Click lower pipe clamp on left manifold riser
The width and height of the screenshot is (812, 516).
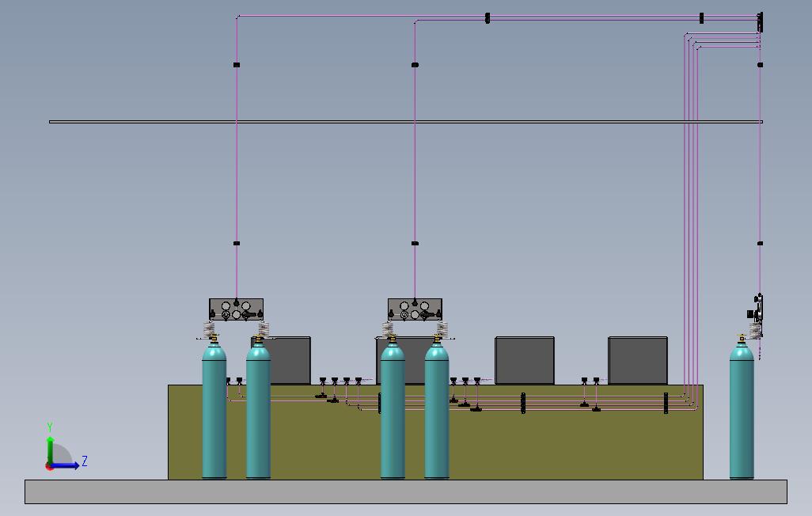point(237,243)
